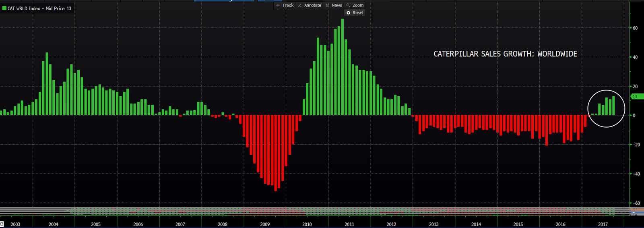The image size is (644, 228).
Task: Click the 2005 year label
Action: click(x=96, y=224)
